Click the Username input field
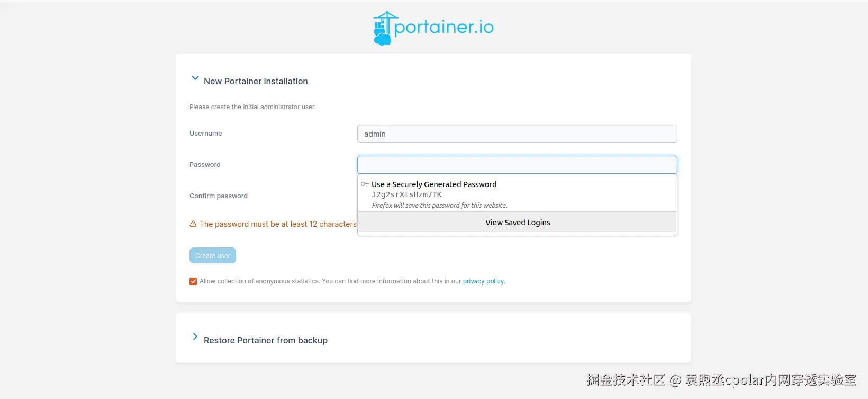The image size is (868, 399). point(517,134)
